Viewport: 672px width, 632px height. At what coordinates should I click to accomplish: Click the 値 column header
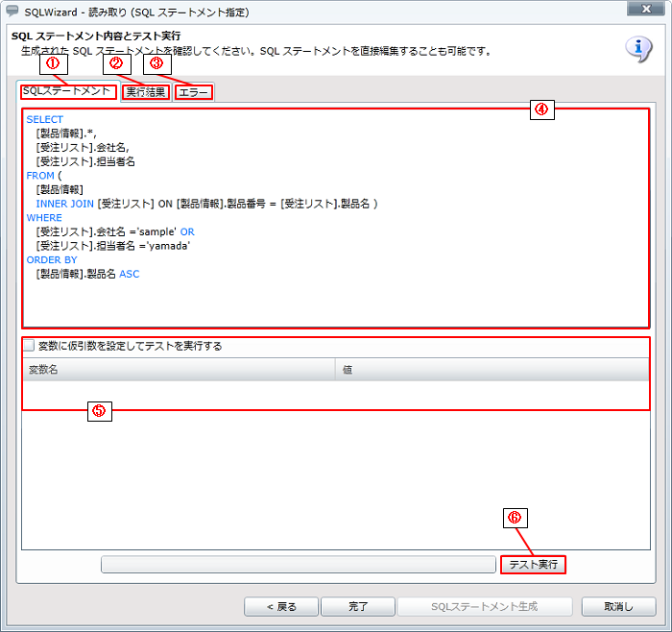(x=492, y=370)
